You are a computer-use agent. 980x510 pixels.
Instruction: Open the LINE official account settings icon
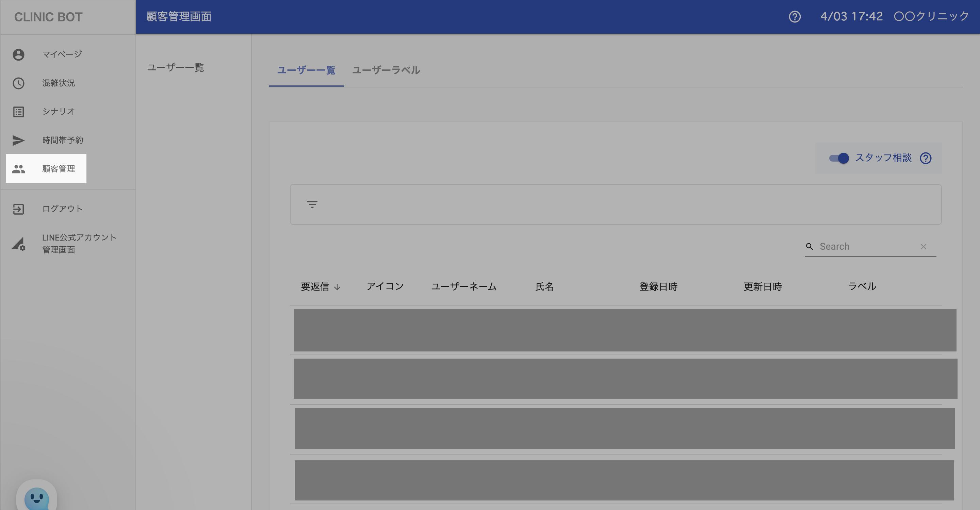tap(18, 244)
